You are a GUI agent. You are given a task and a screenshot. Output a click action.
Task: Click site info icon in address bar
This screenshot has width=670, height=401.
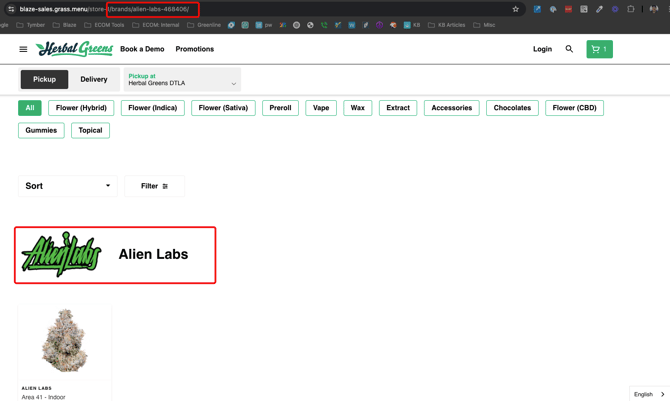click(x=10, y=9)
